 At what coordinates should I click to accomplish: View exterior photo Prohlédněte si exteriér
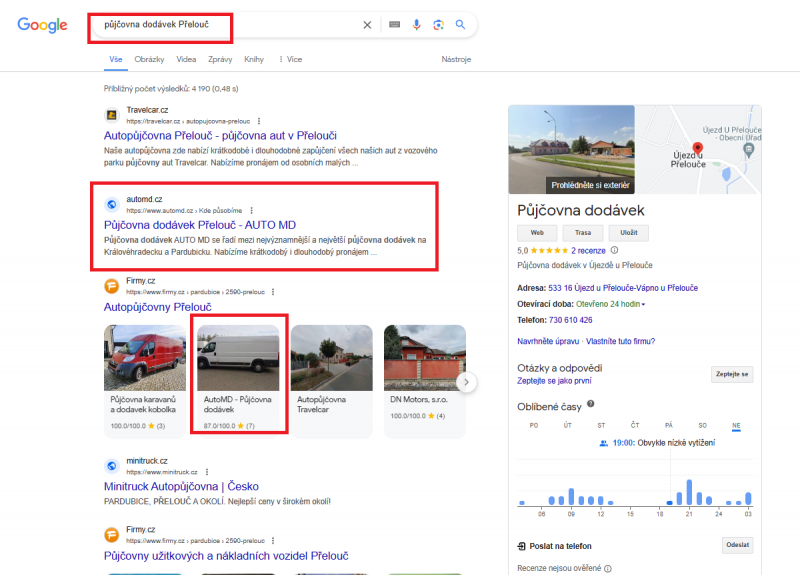[x=571, y=149]
